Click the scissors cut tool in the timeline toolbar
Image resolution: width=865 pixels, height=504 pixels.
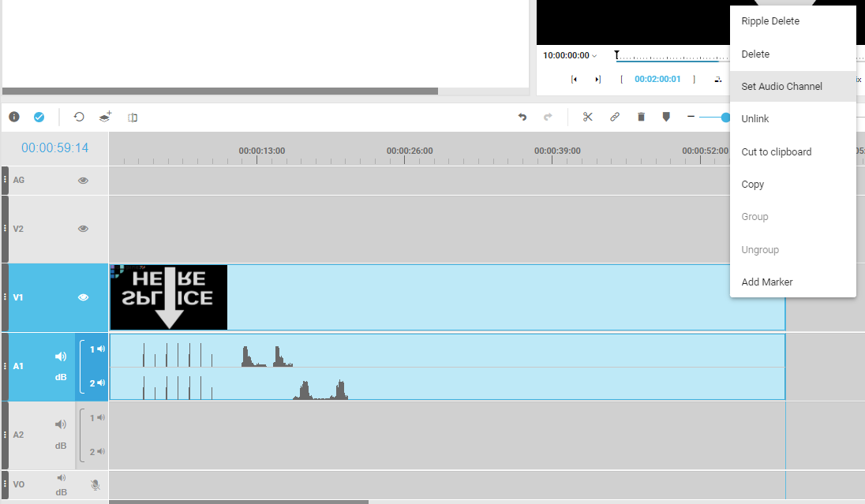[x=587, y=117]
